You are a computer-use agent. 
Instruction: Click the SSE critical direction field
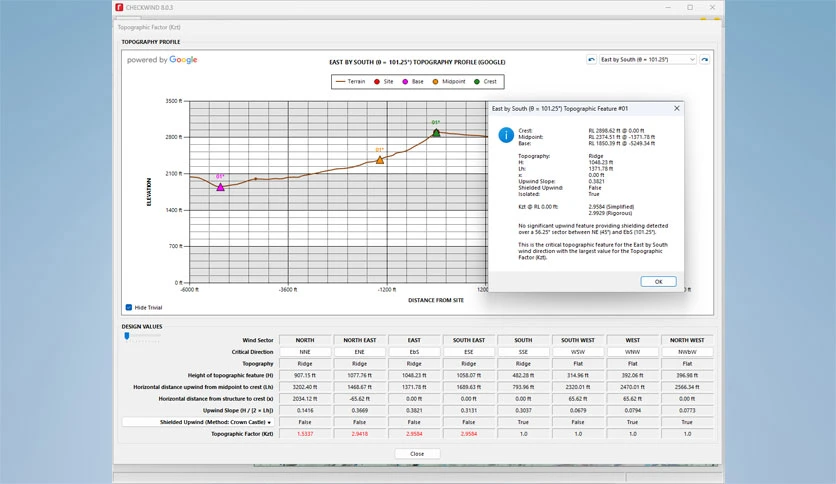click(x=523, y=352)
